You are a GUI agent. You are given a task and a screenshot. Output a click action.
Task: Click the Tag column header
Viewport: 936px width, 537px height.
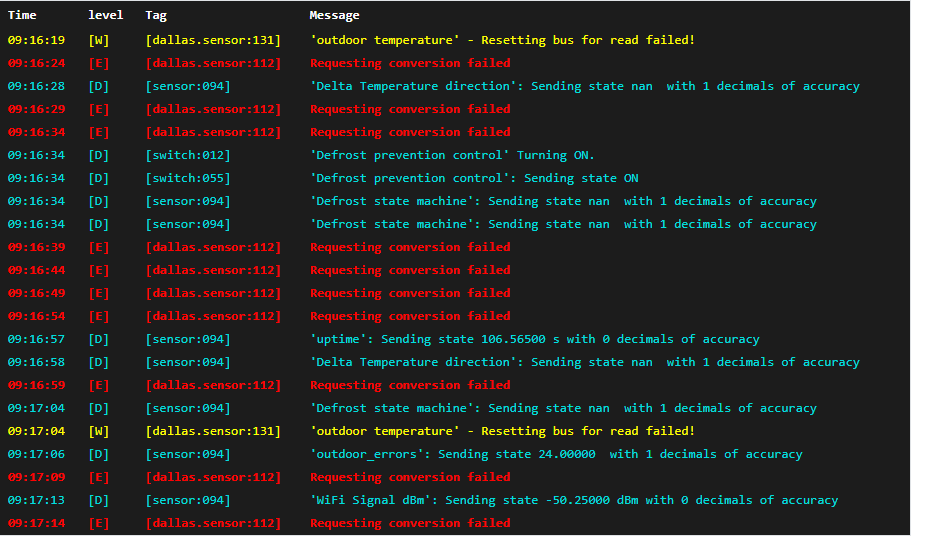156,16
